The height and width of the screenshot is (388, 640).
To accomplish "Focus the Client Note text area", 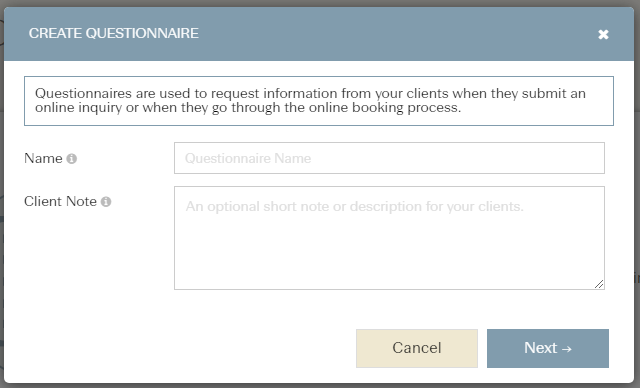I will click(x=389, y=238).
